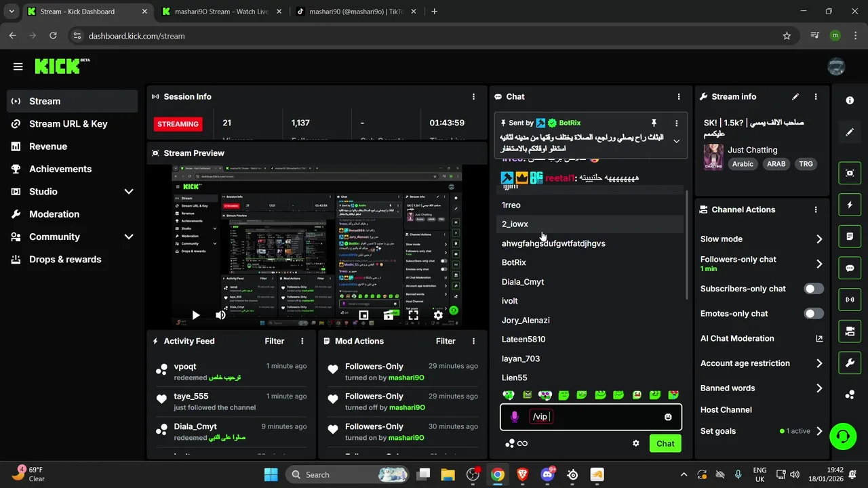Click the browser address bar

pos(434,36)
